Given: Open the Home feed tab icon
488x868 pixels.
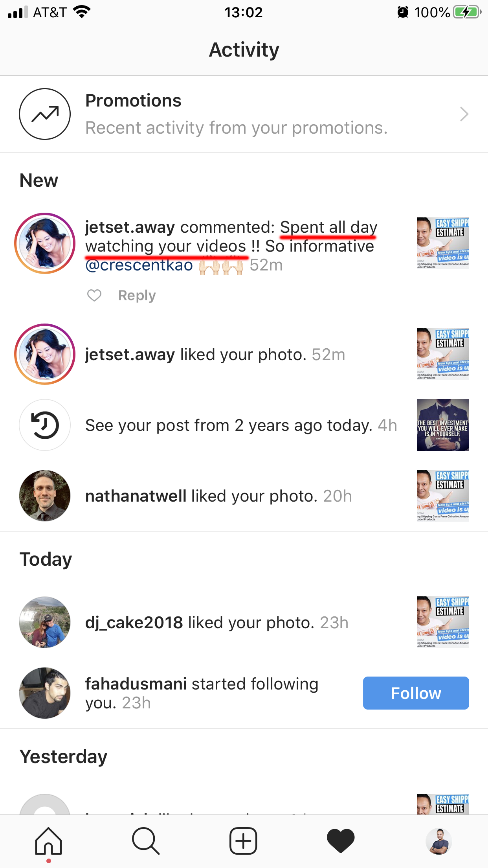Looking at the screenshot, I should [x=48, y=841].
